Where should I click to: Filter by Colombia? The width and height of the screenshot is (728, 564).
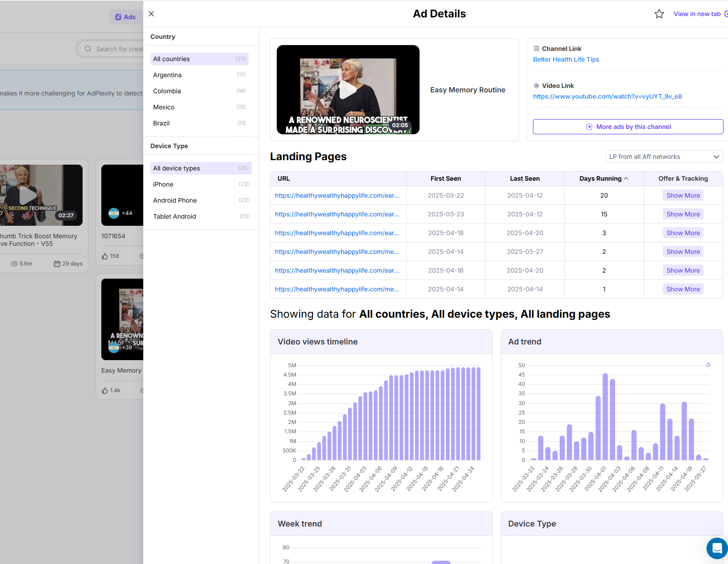point(200,91)
